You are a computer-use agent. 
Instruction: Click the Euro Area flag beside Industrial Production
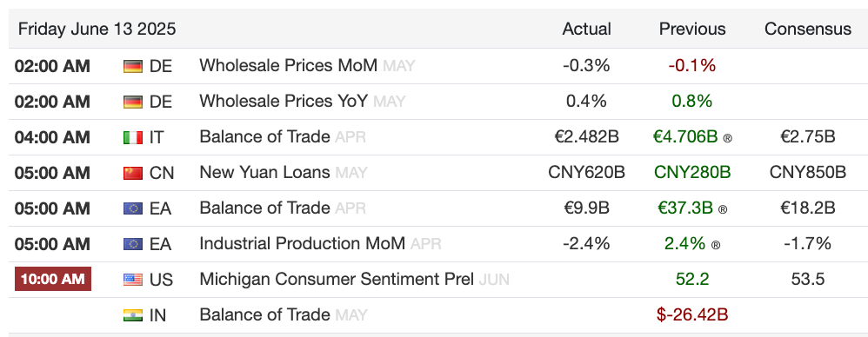133,244
